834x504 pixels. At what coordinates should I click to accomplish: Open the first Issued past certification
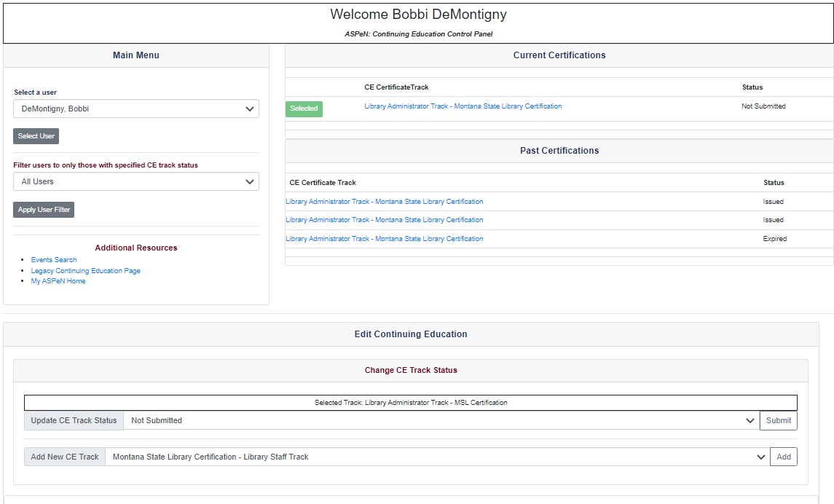point(384,201)
